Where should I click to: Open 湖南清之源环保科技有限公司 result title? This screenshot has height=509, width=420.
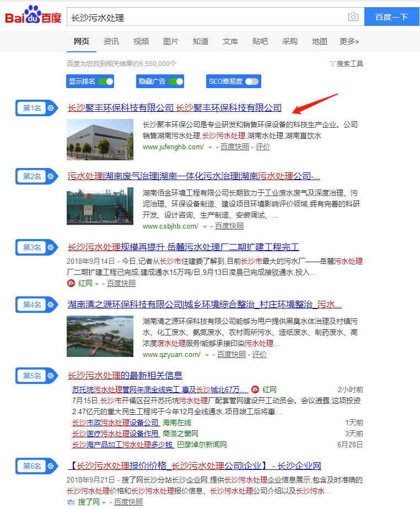point(204,305)
